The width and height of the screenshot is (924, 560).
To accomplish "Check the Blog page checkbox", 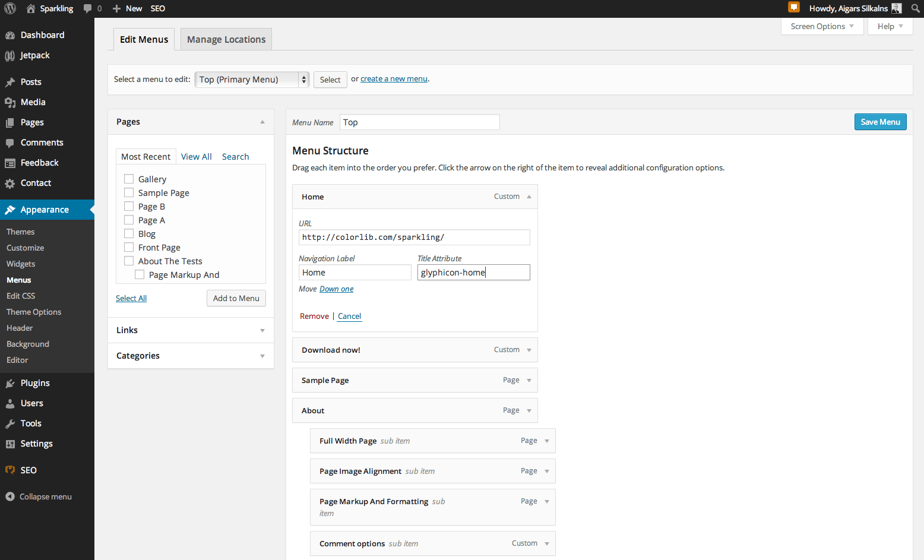I will 129,233.
